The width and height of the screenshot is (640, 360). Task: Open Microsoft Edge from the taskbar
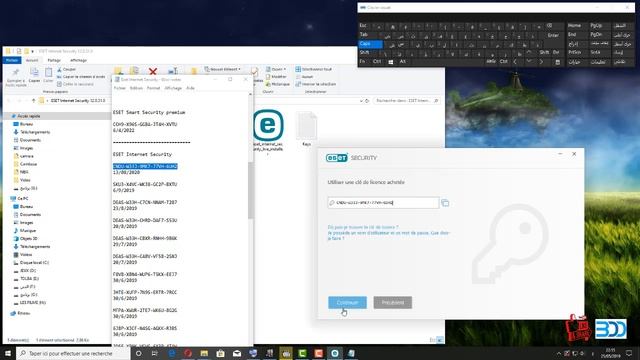172,353
